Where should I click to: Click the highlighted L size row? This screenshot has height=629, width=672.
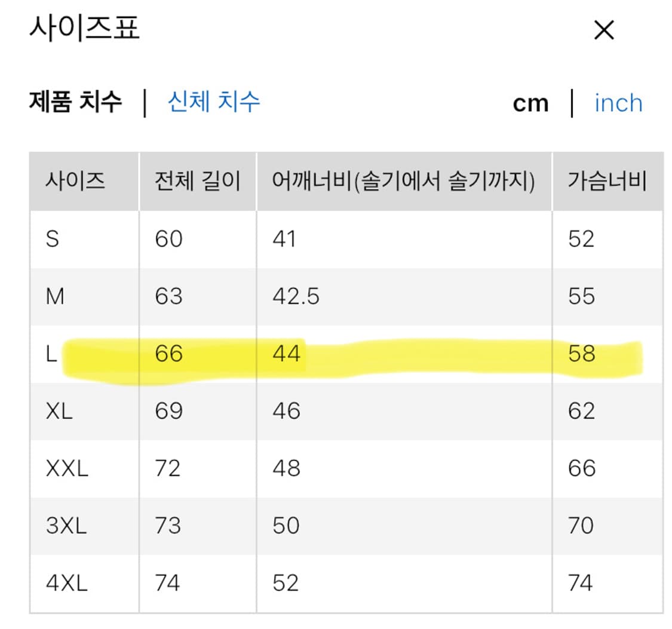pos(239,354)
